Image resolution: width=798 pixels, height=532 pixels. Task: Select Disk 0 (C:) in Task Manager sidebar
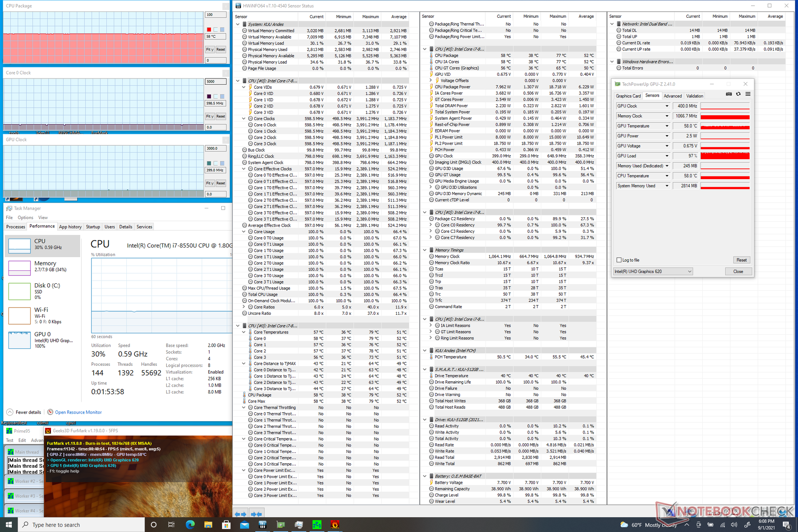point(43,291)
